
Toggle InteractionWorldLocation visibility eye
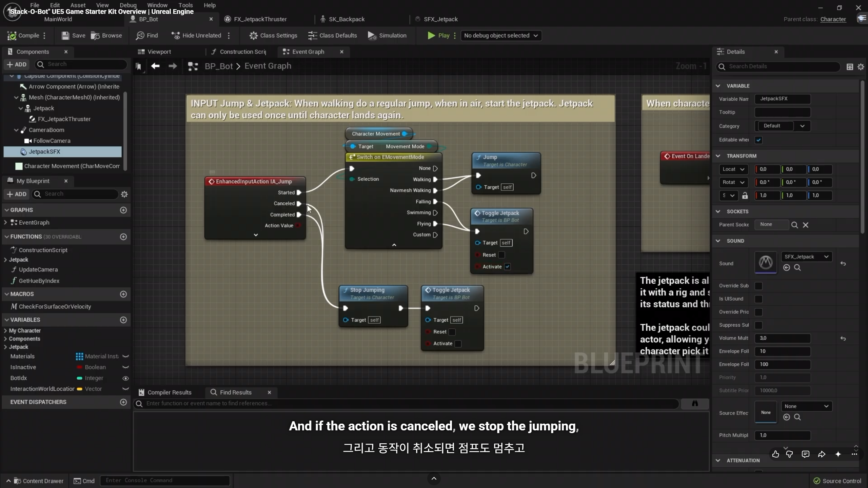[x=125, y=389]
